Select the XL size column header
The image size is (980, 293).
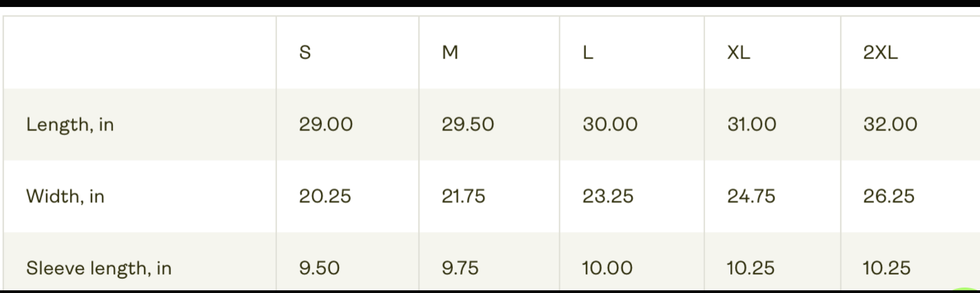pos(738,52)
